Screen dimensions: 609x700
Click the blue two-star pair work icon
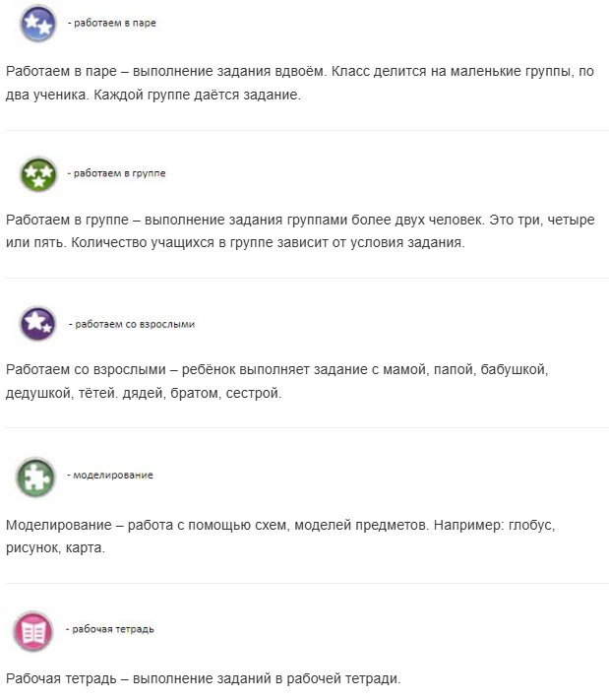click(x=38, y=23)
